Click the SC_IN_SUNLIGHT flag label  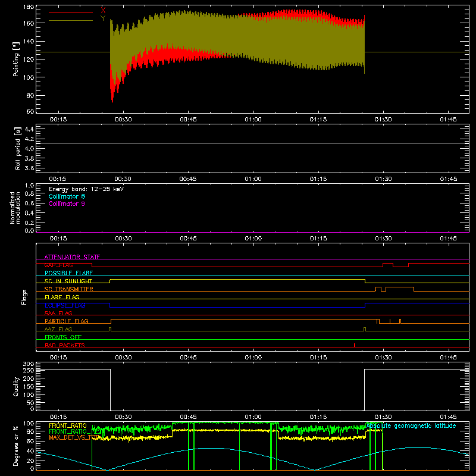[x=68, y=281]
